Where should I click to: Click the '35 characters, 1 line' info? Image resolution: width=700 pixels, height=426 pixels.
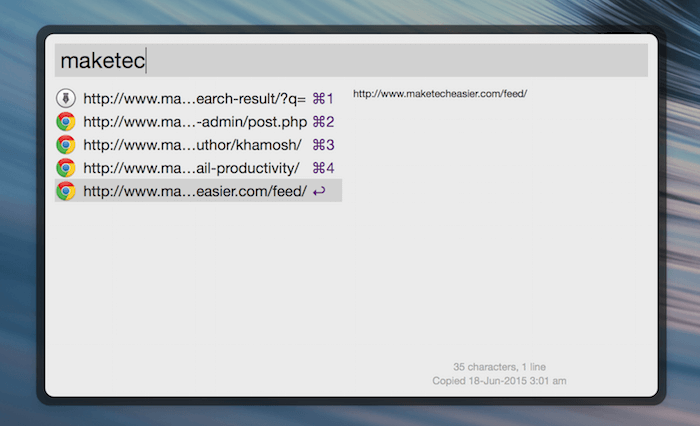pos(499,367)
